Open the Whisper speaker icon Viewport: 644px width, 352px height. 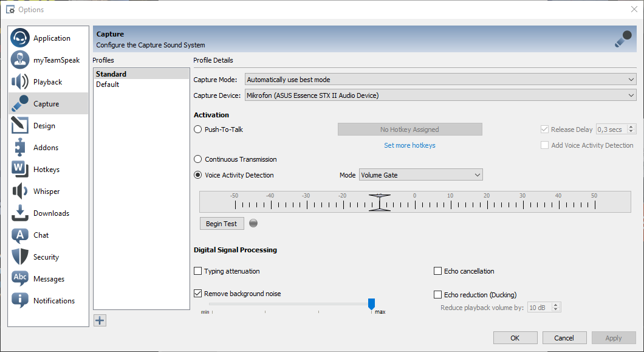(x=20, y=191)
